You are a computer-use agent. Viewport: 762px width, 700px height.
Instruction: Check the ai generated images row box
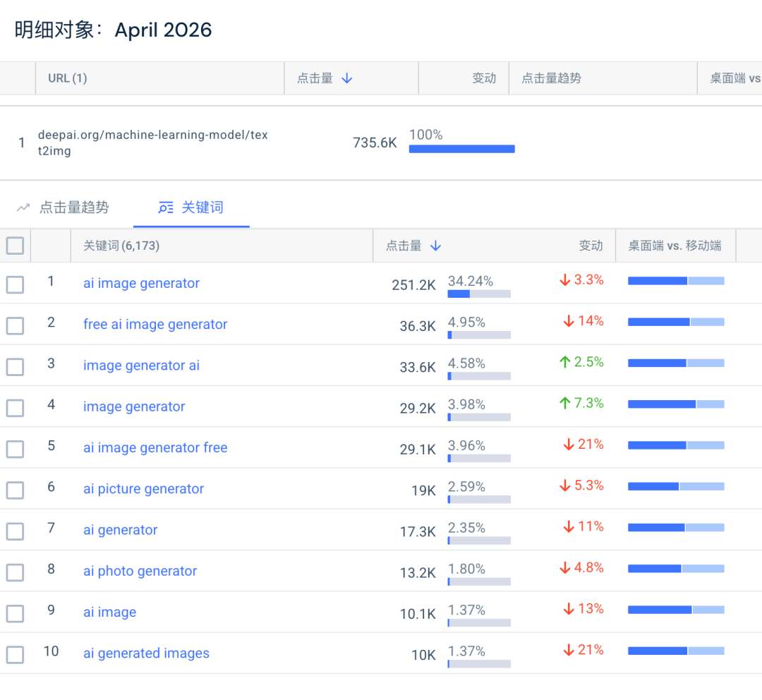click(15, 654)
